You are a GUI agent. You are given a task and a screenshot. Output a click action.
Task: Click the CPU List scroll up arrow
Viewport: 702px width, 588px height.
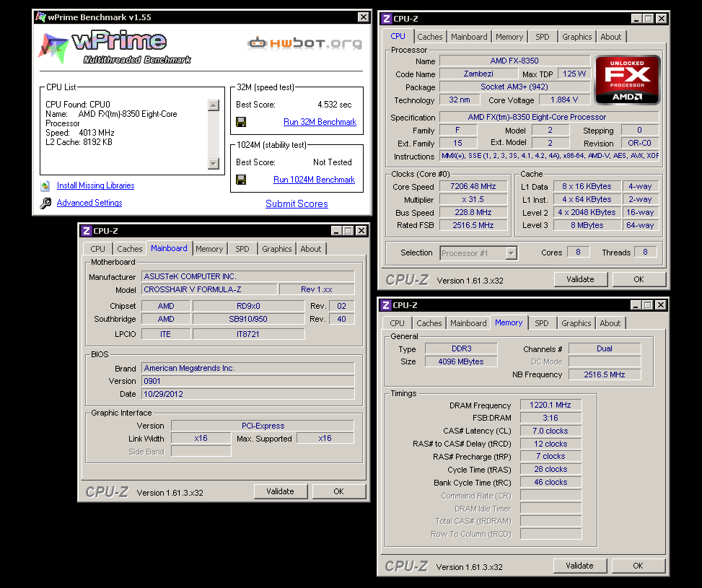click(x=214, y=105)
